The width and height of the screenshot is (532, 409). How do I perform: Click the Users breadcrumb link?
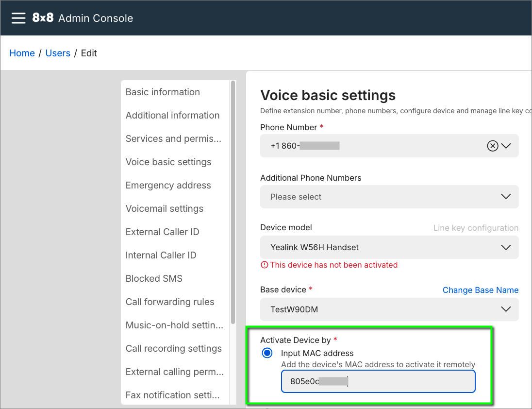coord(58,53)
